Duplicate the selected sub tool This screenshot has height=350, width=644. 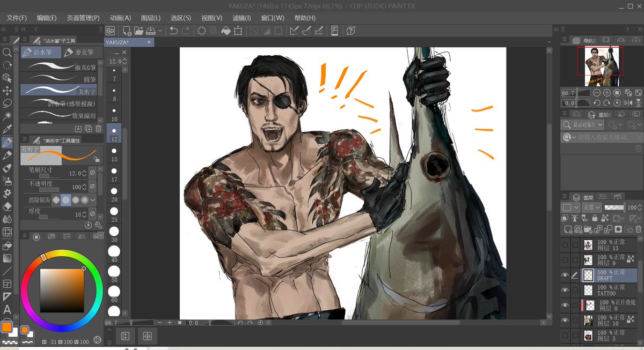[x=89, y=129]
